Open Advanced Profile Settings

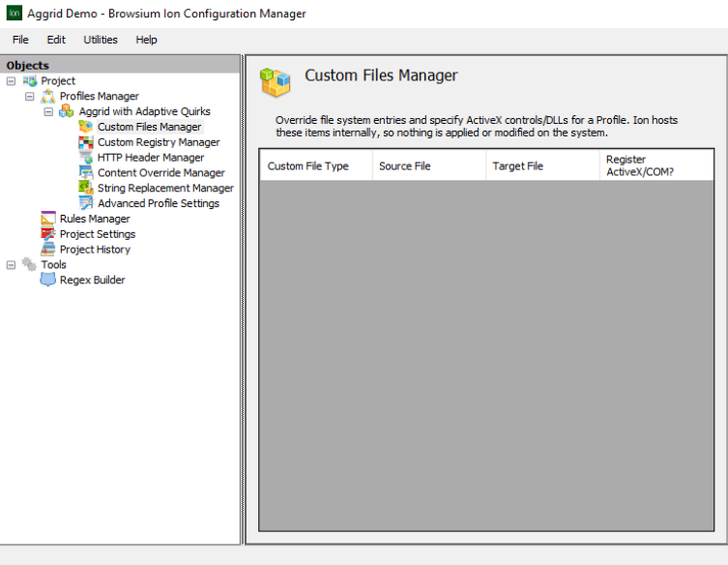tap(159, 203)
